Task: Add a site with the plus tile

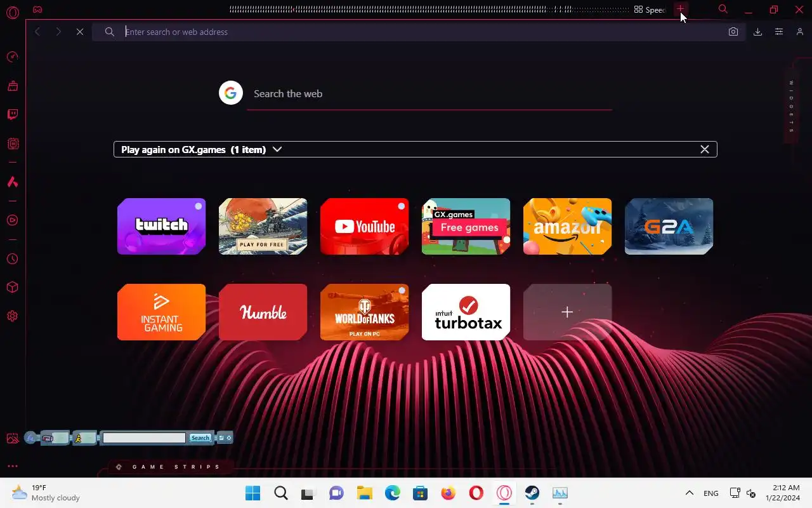Action: [568, 312]
